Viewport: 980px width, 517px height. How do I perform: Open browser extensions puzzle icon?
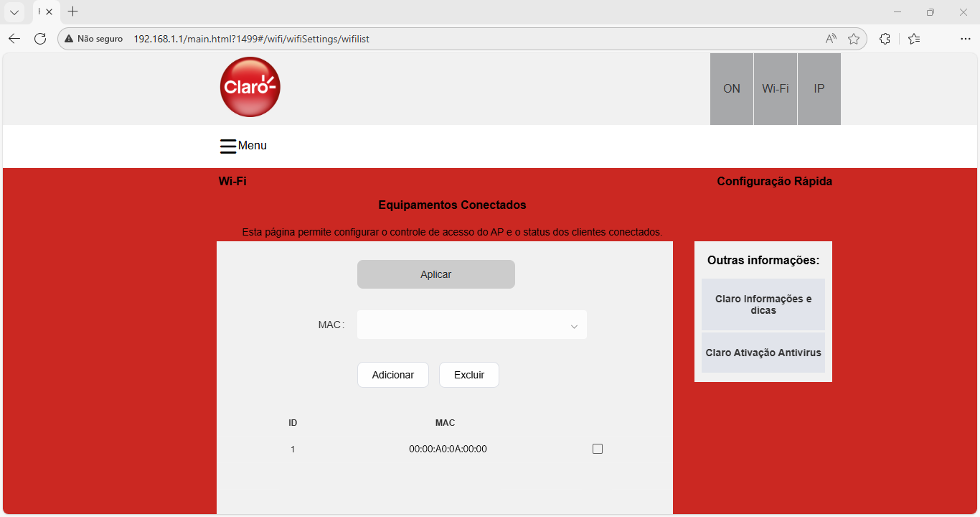coord(885,39)
